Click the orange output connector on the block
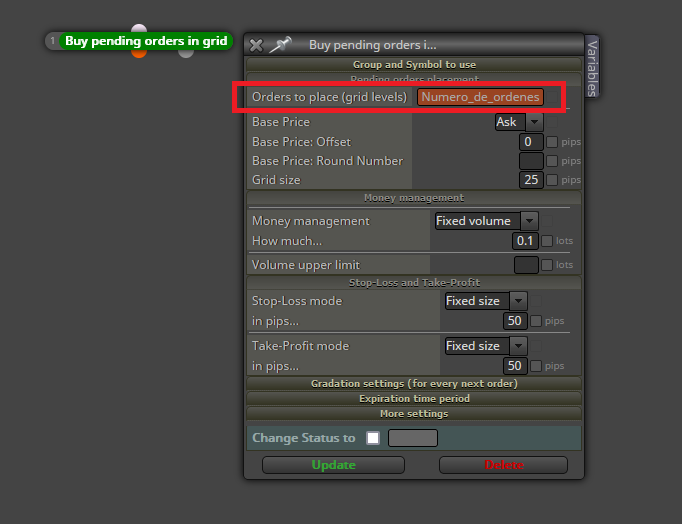Viewport: 682px width, 524px height. coord(139,53)
